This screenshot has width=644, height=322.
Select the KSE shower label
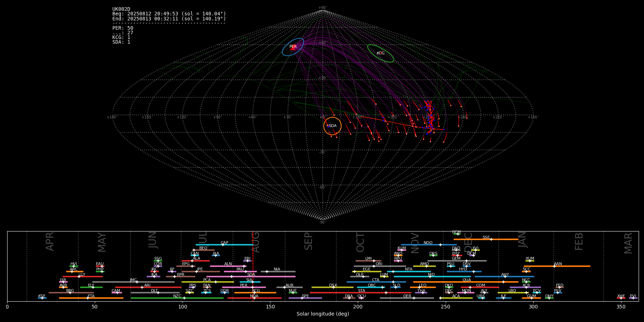(42, 296)
